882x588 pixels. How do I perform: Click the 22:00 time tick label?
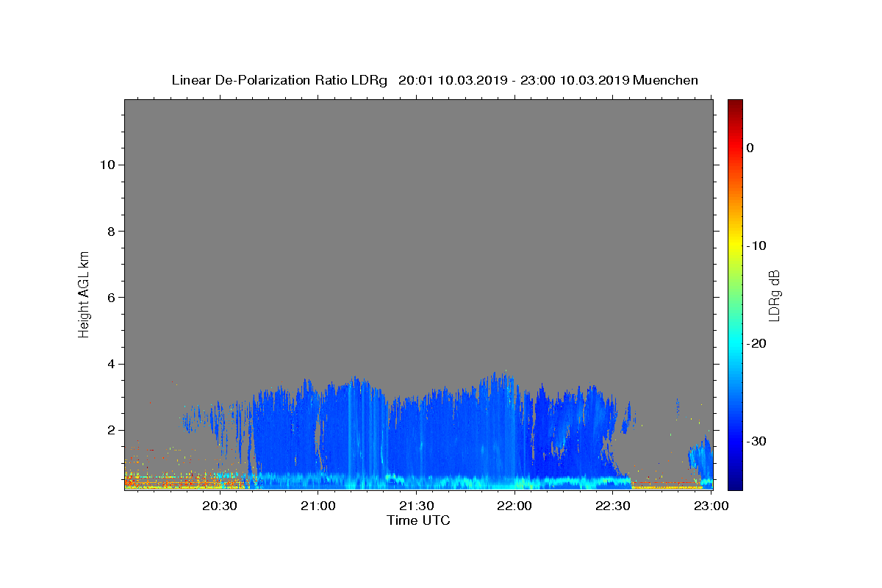click(x=514, y=506)
